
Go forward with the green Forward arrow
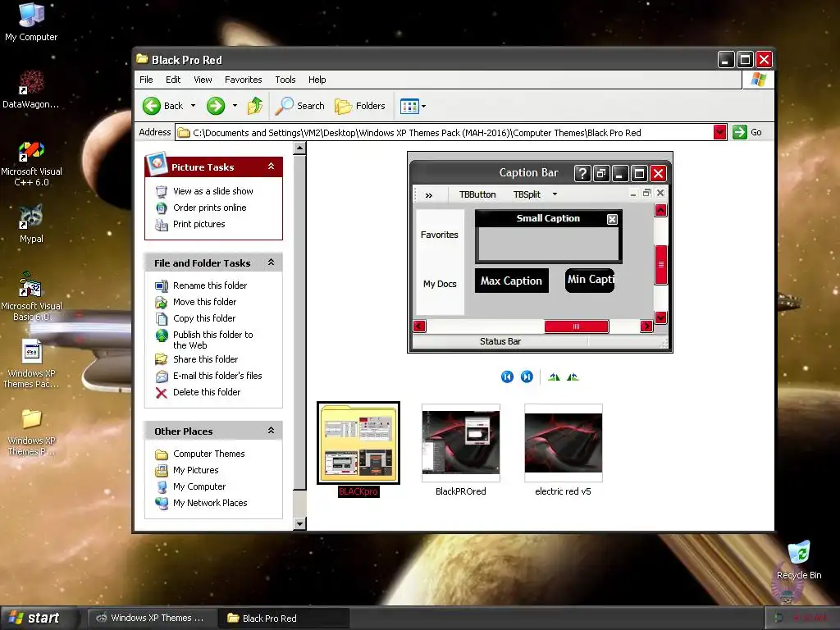pyautogui.click(x=216, y=106)
